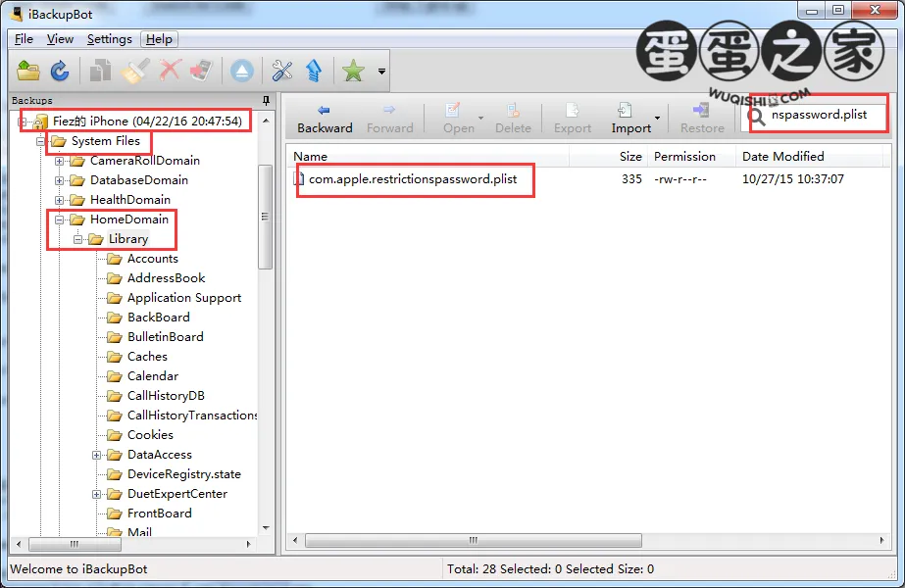
Task: Click the search magnifier icon
Action: [x=756, y=116]
